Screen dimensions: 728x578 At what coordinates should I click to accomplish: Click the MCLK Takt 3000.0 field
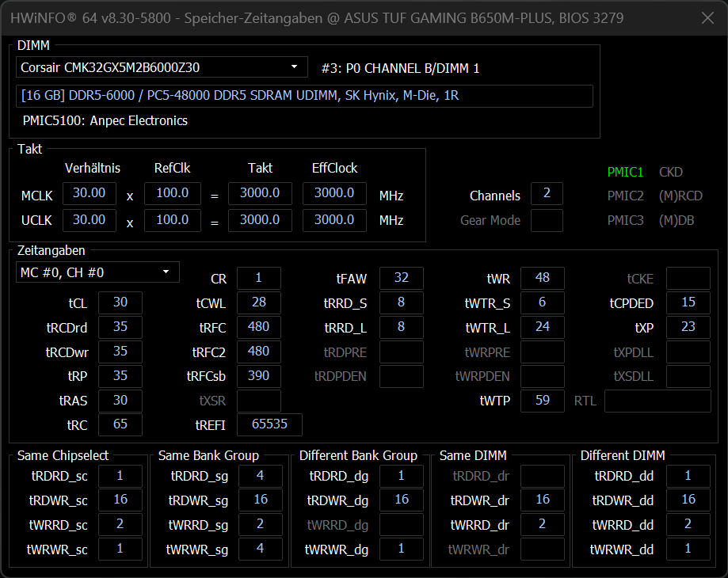point(260,193)
